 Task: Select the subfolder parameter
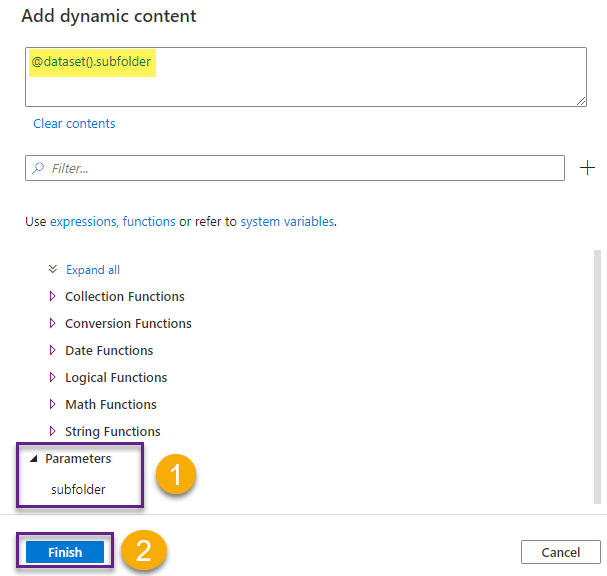point(78,490)
